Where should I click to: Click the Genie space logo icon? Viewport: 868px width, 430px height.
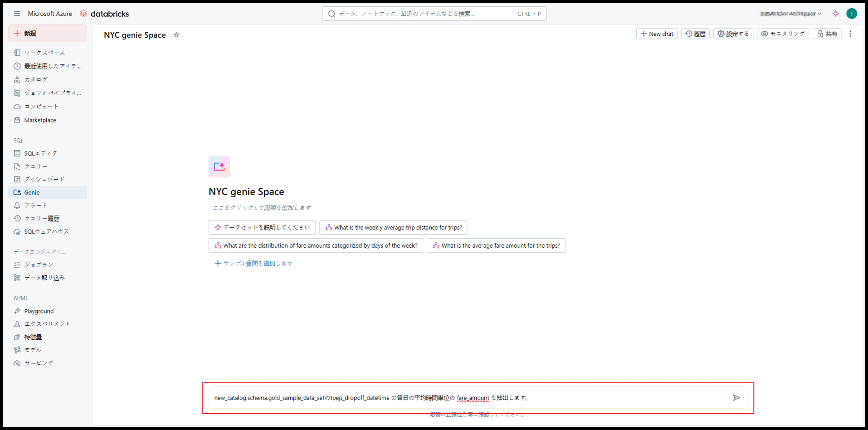219,166
